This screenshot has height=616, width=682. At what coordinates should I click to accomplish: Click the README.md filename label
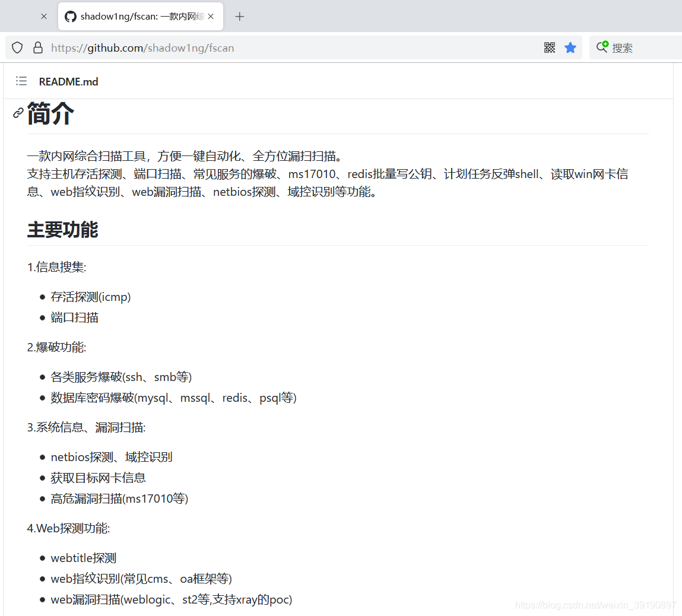pos(69,81)
